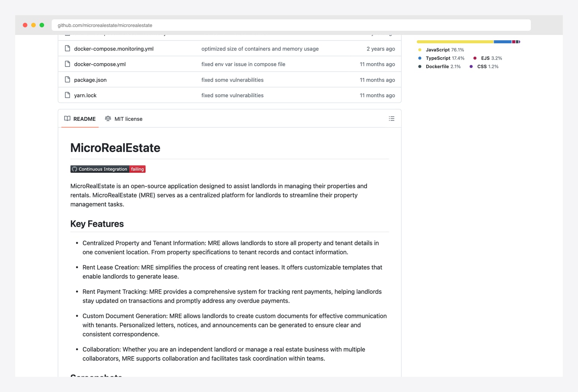
Task: Click the file icon beside yarn.lock
Action: (67, 95)
